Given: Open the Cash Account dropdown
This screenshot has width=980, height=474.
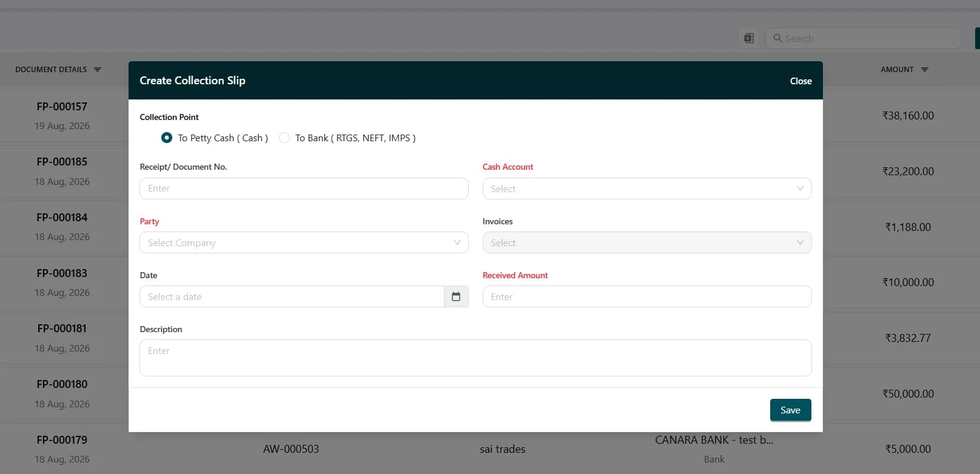Looking at the screenshot, I should (x=647, y=189).
